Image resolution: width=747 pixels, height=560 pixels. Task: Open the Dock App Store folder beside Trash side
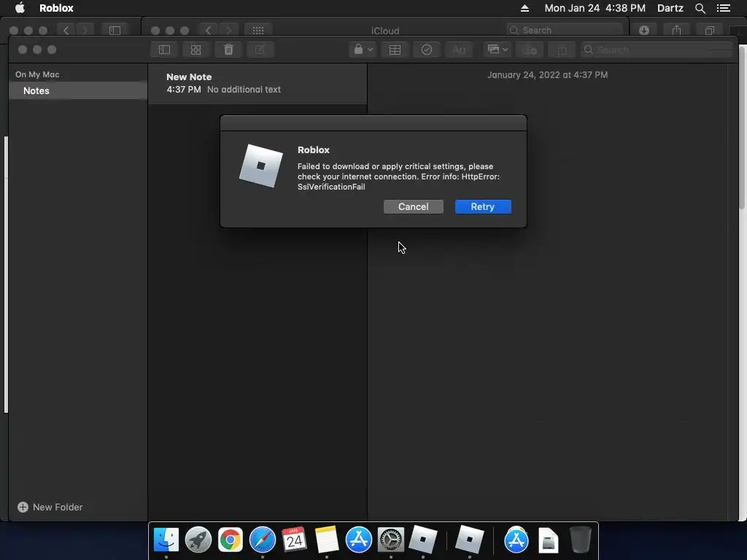[x=516, y=540]
